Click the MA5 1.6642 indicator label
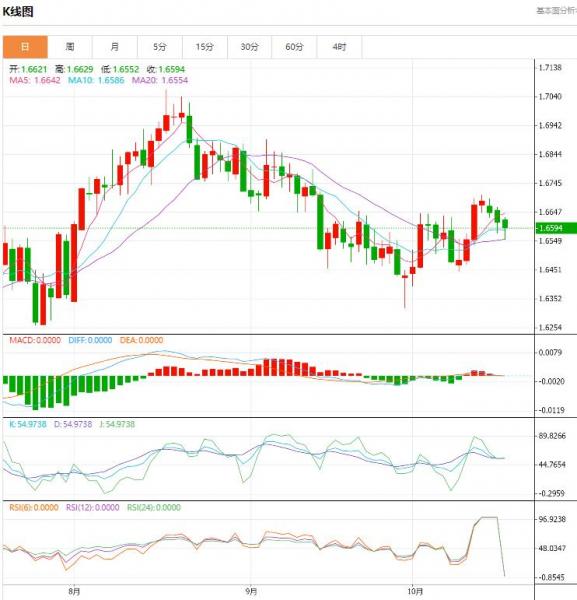Image resolution: width=577 pixels, height=600 pixels. pyautogui.click(x=35, y=80)
